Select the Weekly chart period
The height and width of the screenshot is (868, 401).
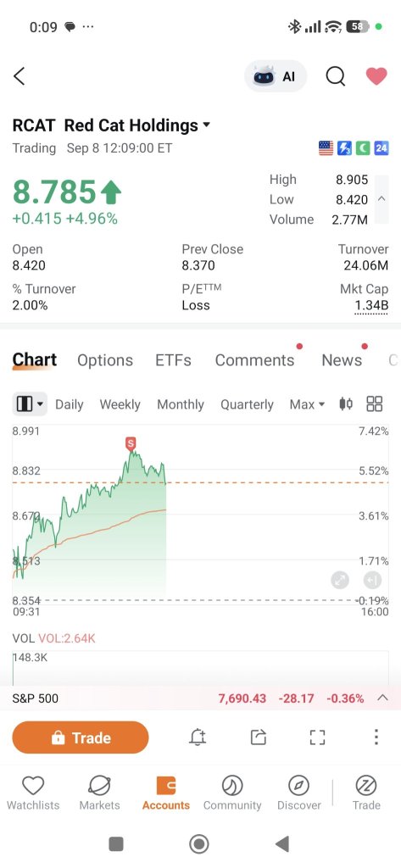click(x=120, y=404)
